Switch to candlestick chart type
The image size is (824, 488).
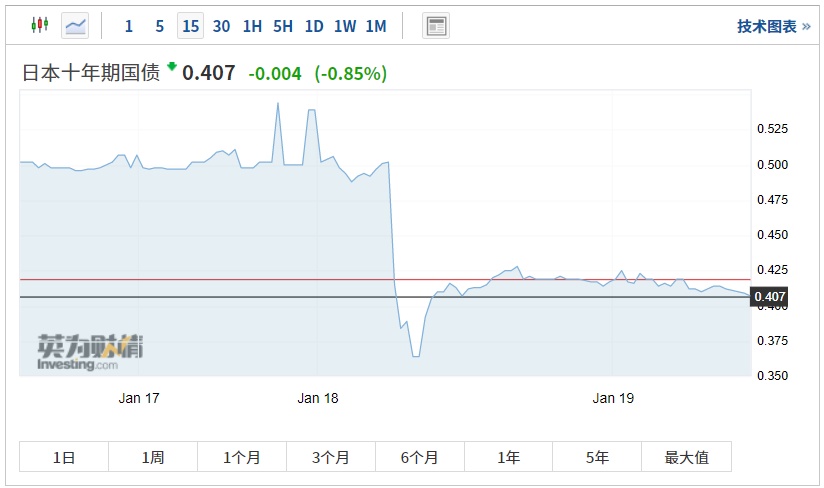click(x=39, y=26)
